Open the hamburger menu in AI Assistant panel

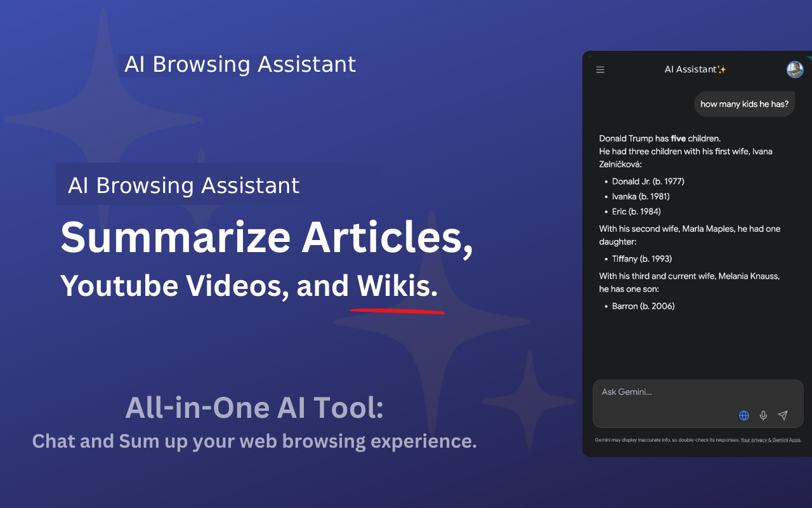tap(600, 70)
